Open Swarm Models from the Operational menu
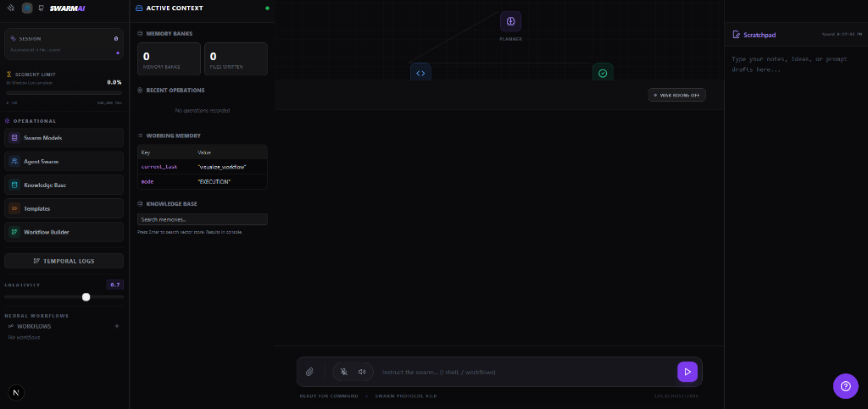 click(64, 137)
